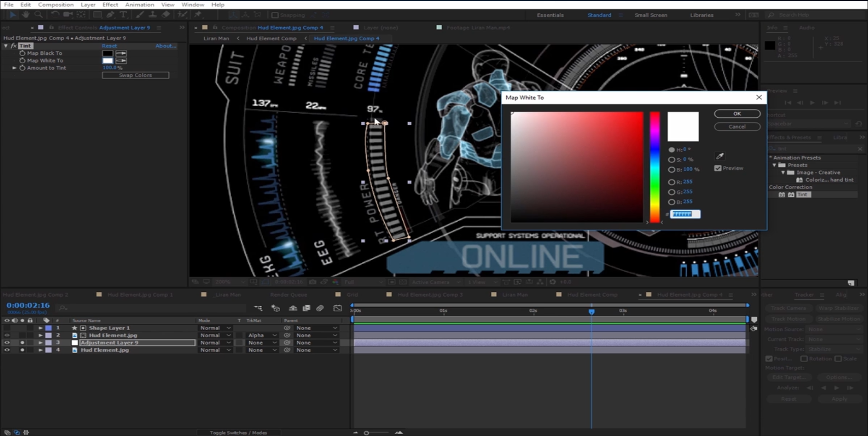Viewport: 868px width, 436px height.
Task: Switch to Standard workspace
Action: tap(599, 15)
